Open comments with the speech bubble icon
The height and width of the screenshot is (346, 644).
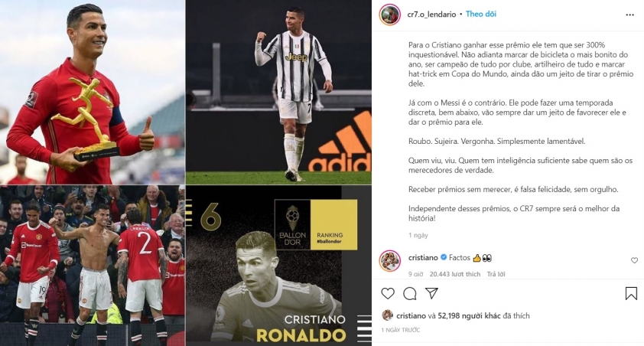(x=409, y=293)
